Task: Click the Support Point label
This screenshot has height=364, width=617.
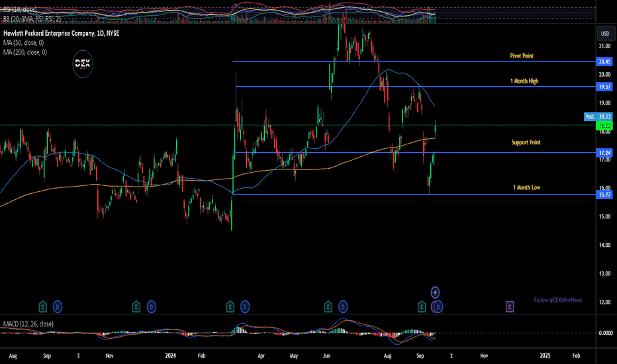Action: 526,142
